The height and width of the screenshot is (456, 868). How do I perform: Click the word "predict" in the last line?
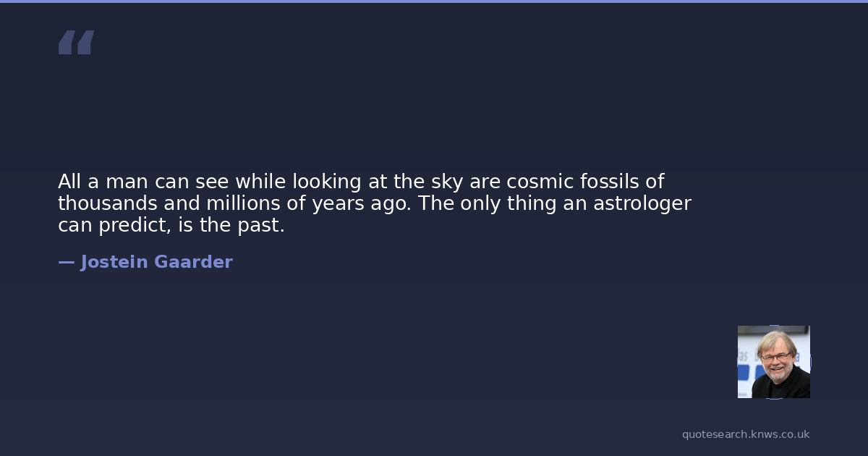[127, 225]
